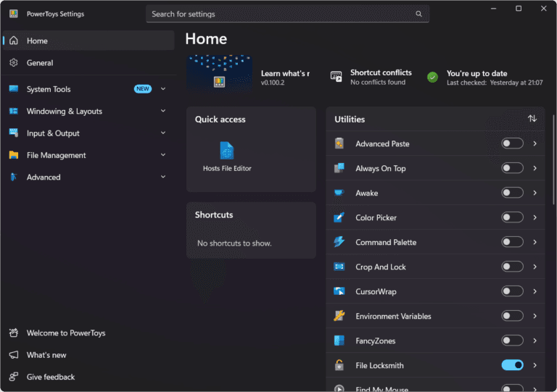Image resolution: width=557 pixels, height=392 pixels.
Task: Select the General navigation item
Action: tap(88, 62)
